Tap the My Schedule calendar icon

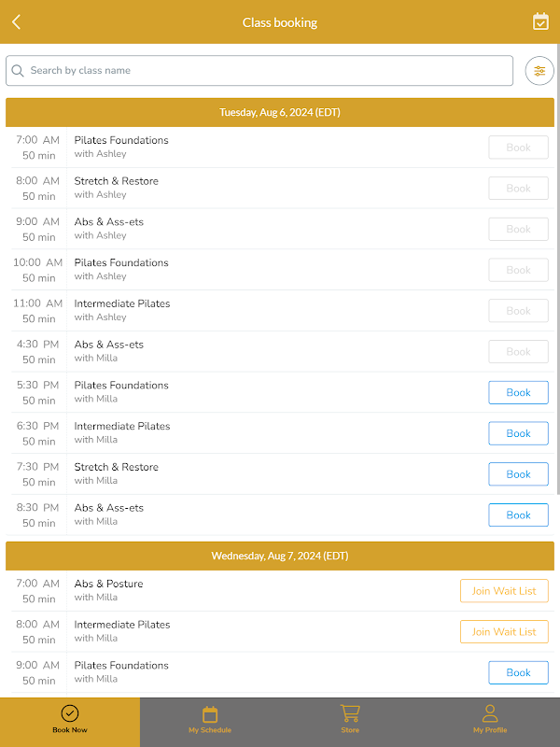(210, 714)
